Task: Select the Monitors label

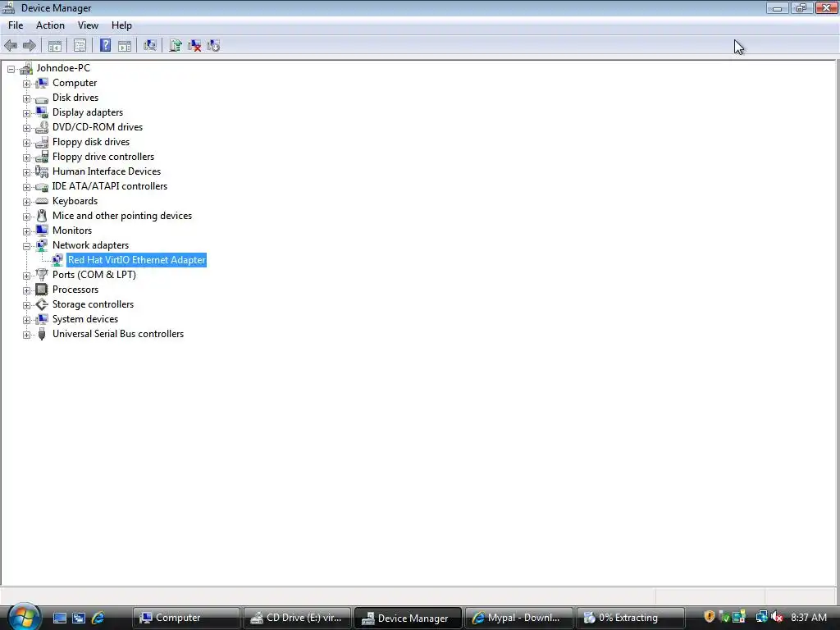Action: pos(72,231)
